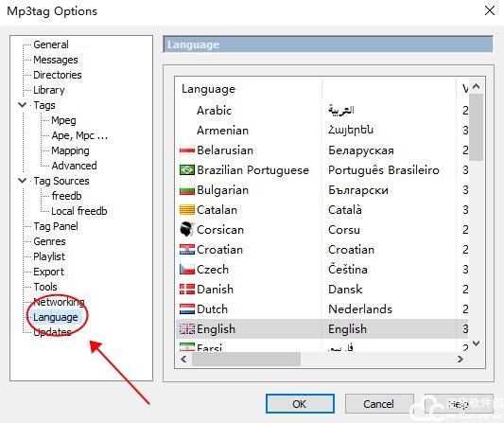Click the Brazilian Portuguese flag icon
This screenshot has height=423, width=504.
[186, 169]
